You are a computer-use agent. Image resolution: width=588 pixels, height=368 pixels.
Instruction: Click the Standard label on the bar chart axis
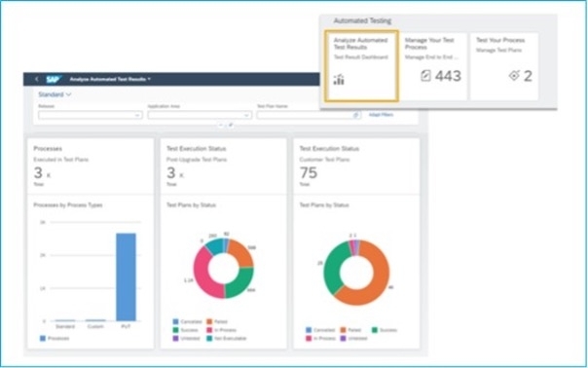coord(65,327)
